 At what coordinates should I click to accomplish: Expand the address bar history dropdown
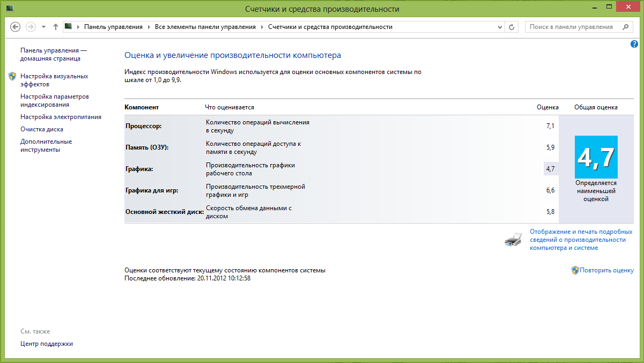[501, 27]
